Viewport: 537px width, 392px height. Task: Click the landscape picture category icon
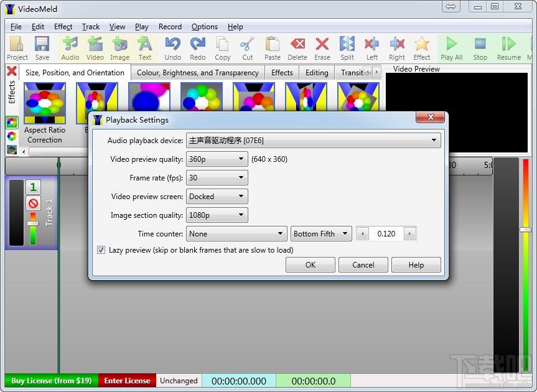coord(12,149)
